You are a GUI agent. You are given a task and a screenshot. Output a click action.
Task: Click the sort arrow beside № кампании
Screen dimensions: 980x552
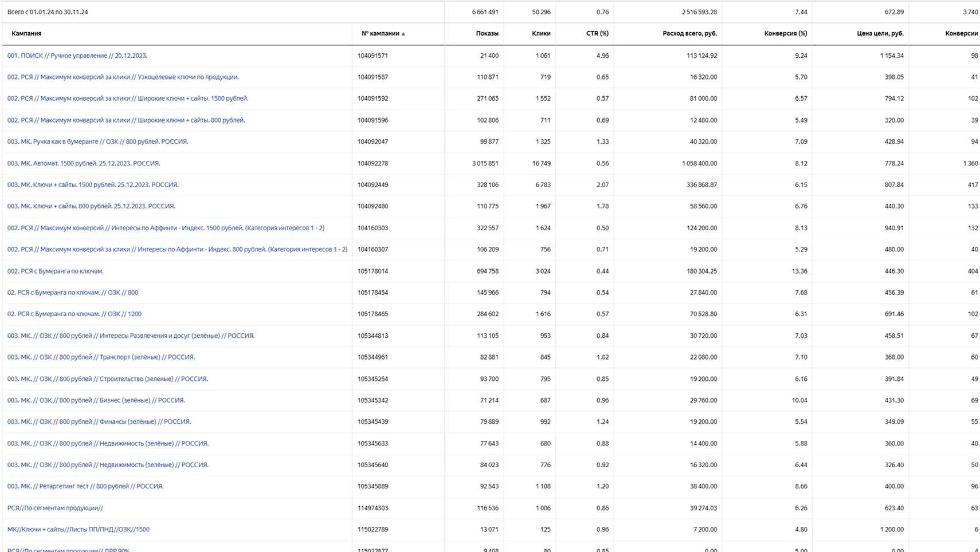pyautogui.click(x=403, y=34)
